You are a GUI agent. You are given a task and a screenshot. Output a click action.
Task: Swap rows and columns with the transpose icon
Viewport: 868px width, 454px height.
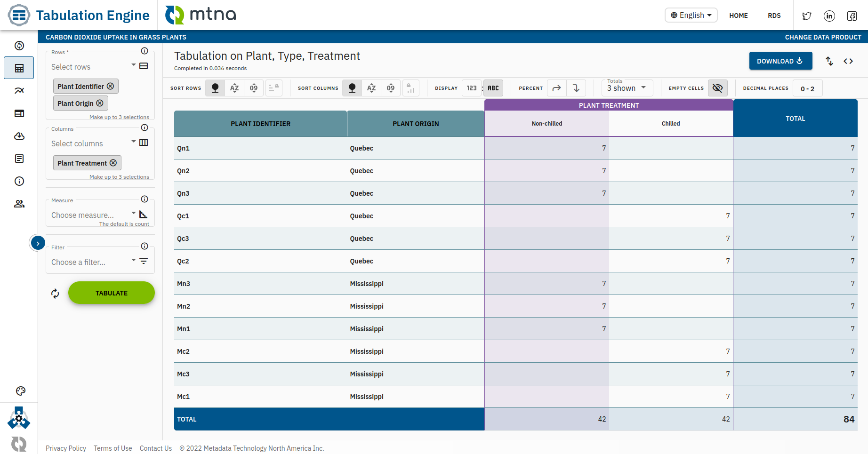829,61
